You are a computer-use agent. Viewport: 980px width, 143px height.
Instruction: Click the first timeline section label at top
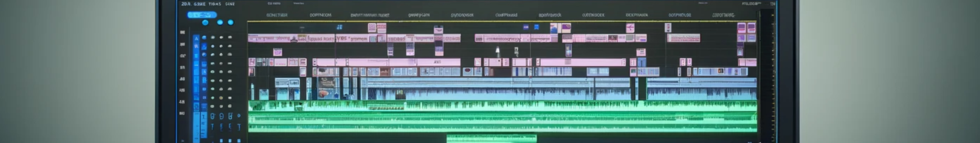tap(277, 15)
